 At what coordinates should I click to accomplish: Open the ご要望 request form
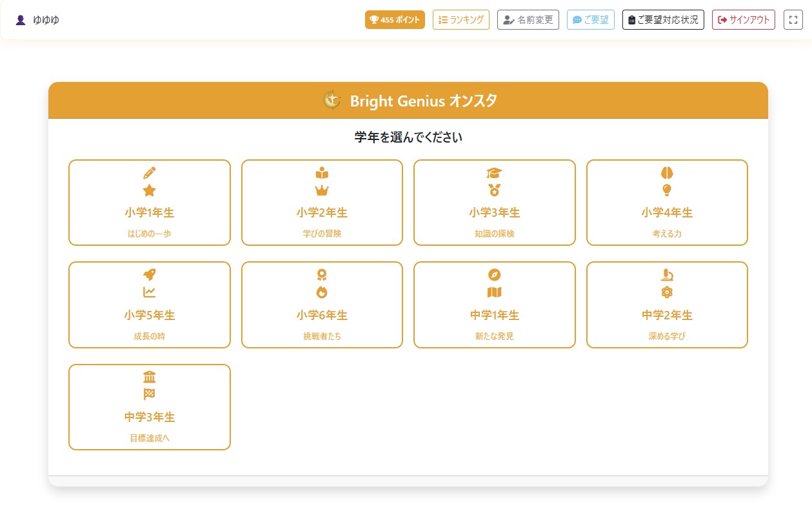[x=590, y=20]
